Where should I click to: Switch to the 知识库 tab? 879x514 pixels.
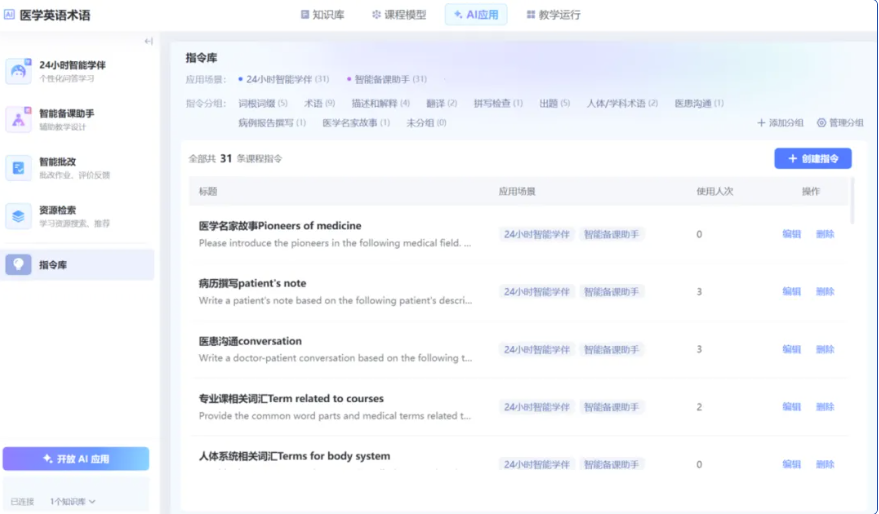(322, 15)
